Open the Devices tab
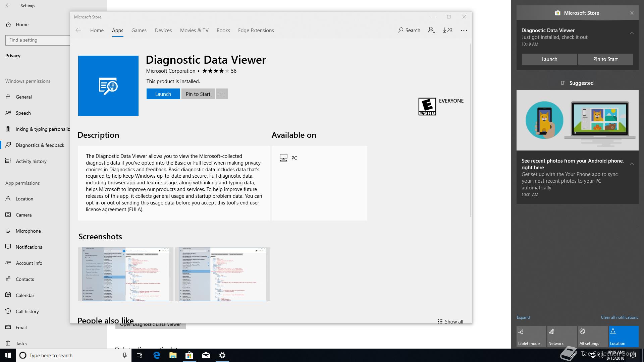644x362 pixels. [x=163, y=30]
